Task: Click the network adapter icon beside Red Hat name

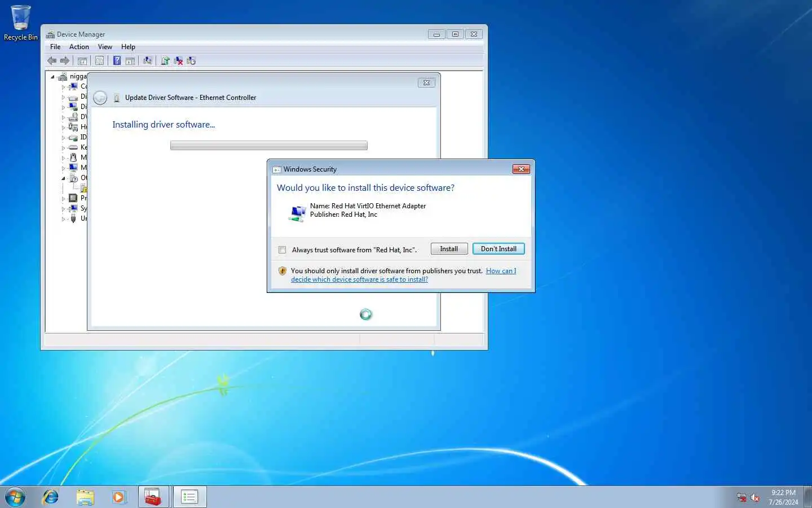Action: [x=297, y=213]
